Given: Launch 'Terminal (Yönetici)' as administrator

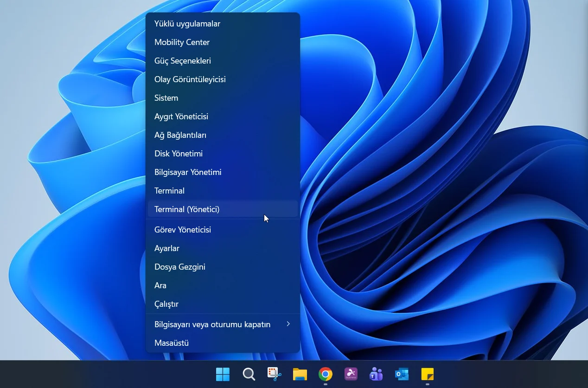Looking at the screenshot, I should click(223, 209).
